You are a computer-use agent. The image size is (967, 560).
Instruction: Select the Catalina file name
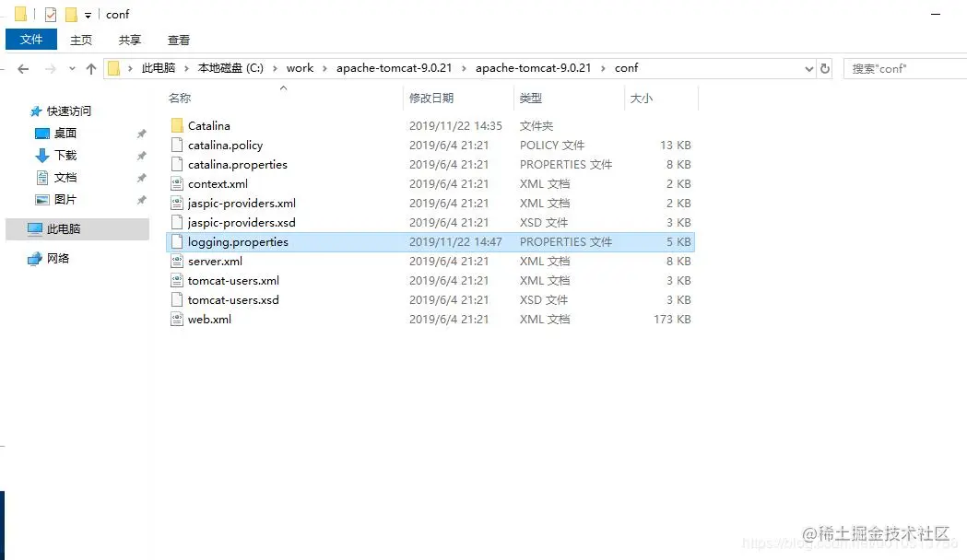coord(209,125)
